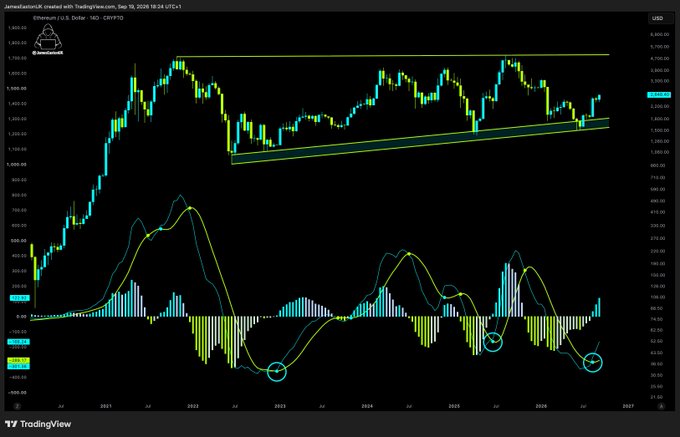Image resolution: width=680 pixels, height=437 pixels.
Task: Click the yellow-green indicator value label on left axis
Action: [19, 360]
